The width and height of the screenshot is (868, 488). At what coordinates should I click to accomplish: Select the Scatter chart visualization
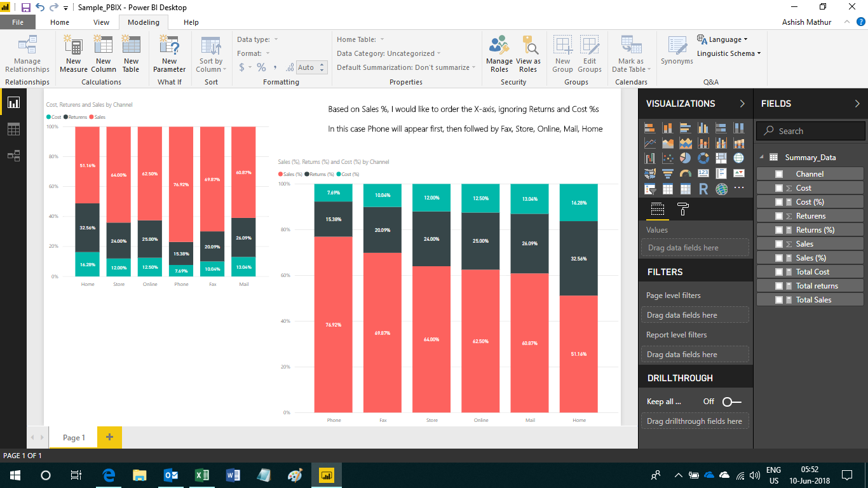coord(668,158)
